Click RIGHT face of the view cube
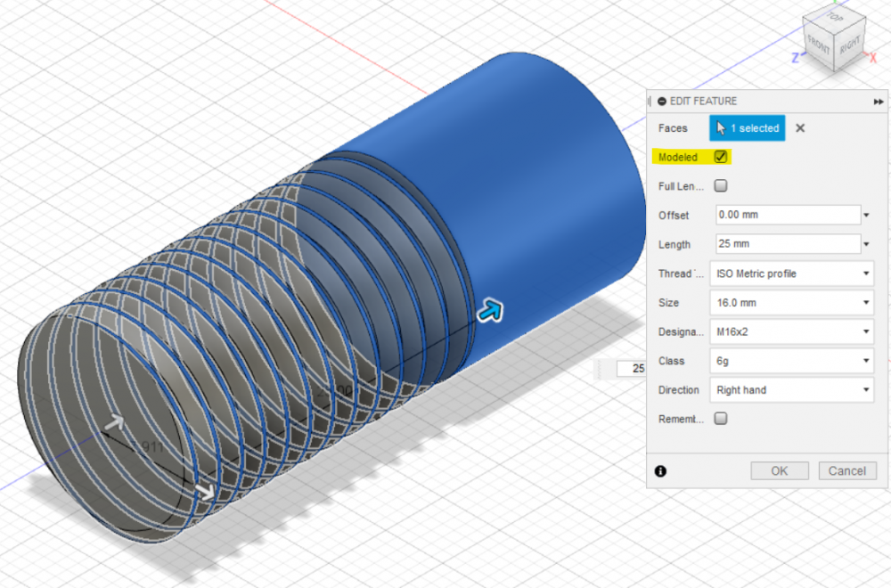Screen dimensions: 891x588 850,45
